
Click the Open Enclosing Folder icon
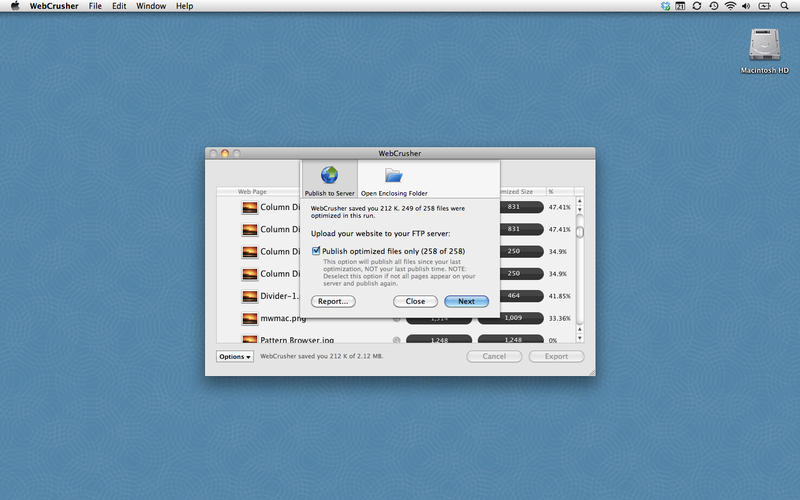[x=393, y=176]
